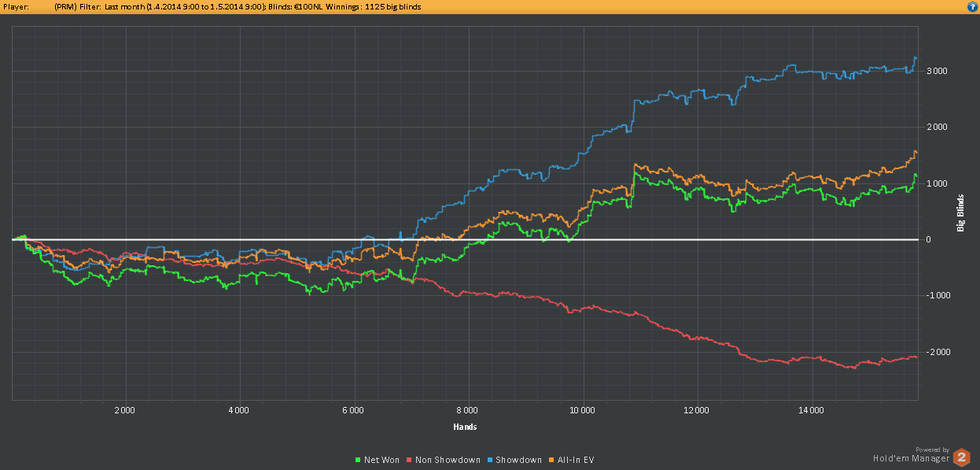Click the orange All-In EV legend swatch
The image size is (980, 470).
coord(550,460)
